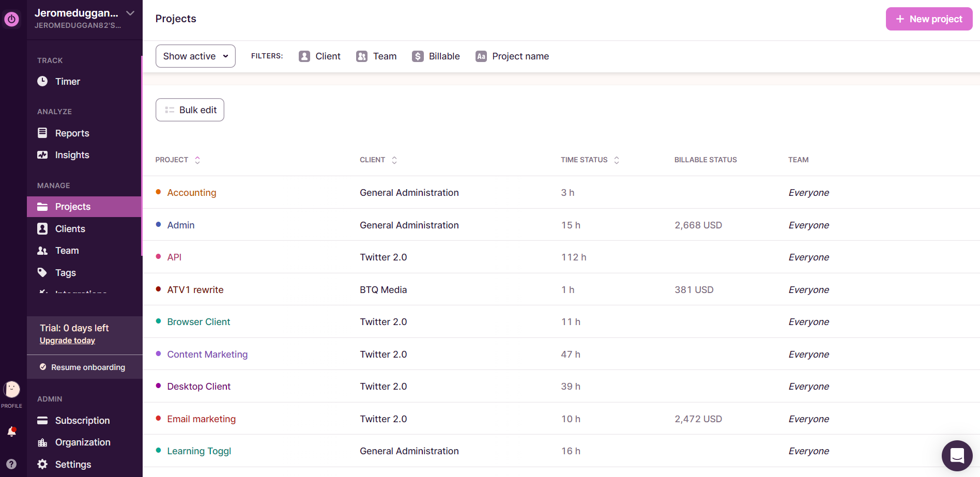The width and height of the screenshot is (980, 477).
Task: Click the 2,668 USD billable value
Action: pyautogui.click(x=698, y=225)
